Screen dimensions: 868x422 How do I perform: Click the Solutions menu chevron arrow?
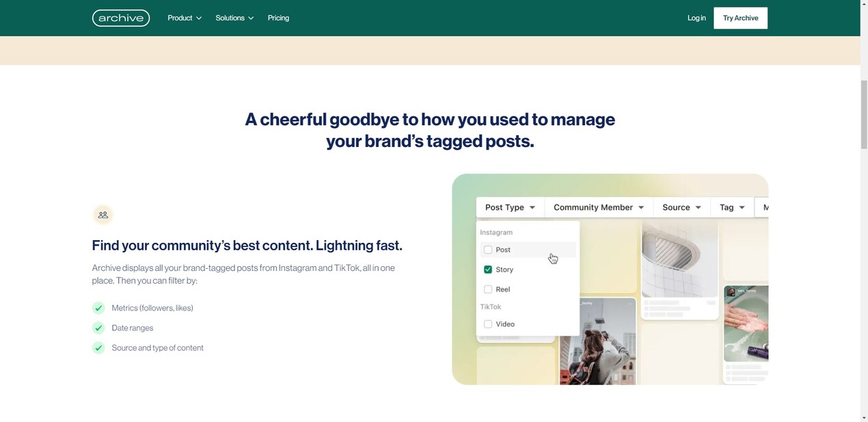[x=251, y=18]
